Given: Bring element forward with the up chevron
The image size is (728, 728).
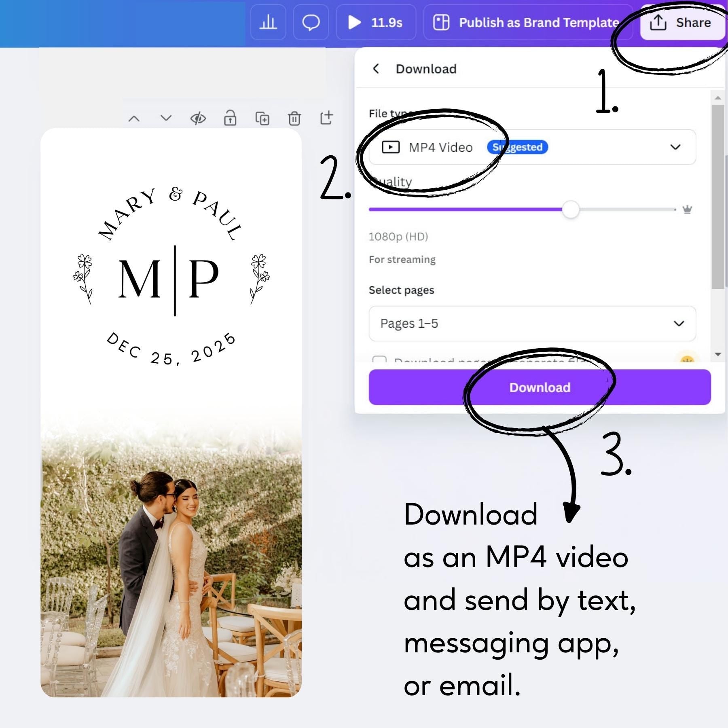Looking at the screenshot, I should pyautogui.click(x=135, y=118).
